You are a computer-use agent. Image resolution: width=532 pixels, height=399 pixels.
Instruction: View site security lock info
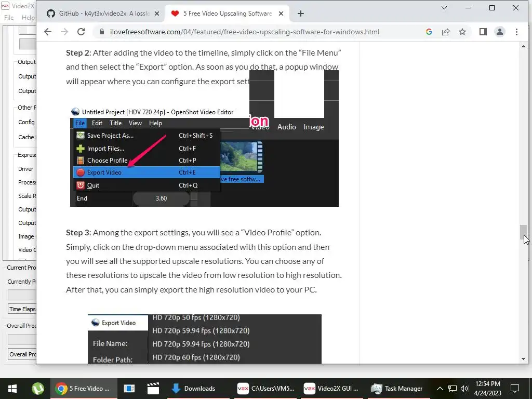click(101, 32)
